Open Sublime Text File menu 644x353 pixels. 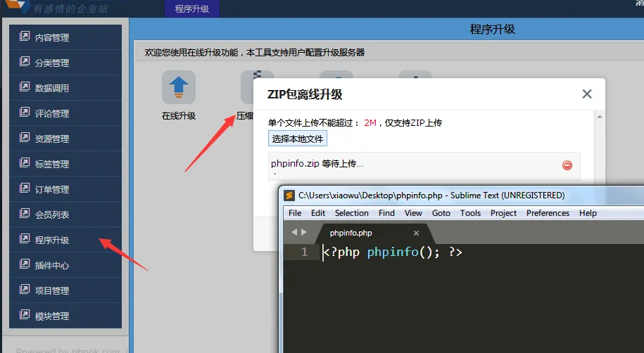[295, 213]
